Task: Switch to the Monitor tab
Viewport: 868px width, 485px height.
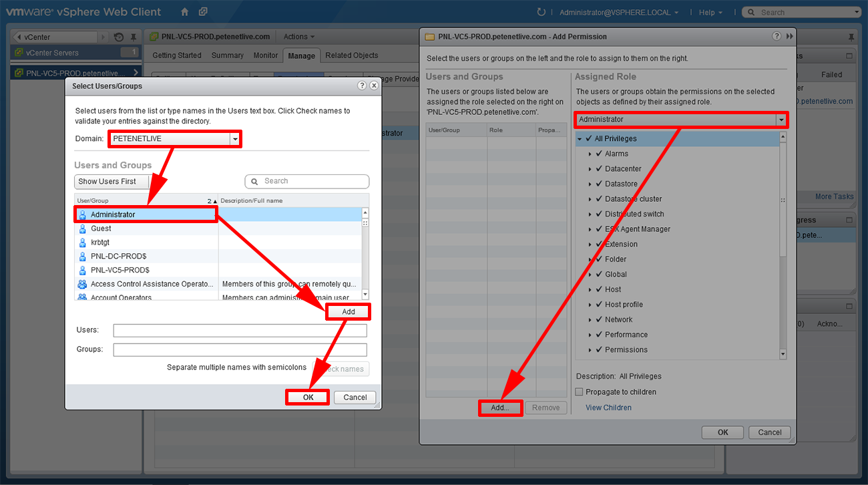Action: click(266, 55)
